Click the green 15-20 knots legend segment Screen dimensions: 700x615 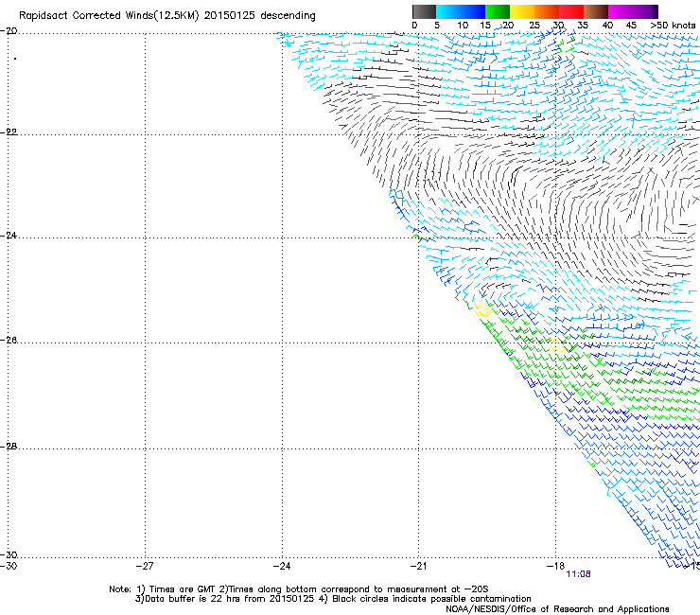[x=498, y=11]
